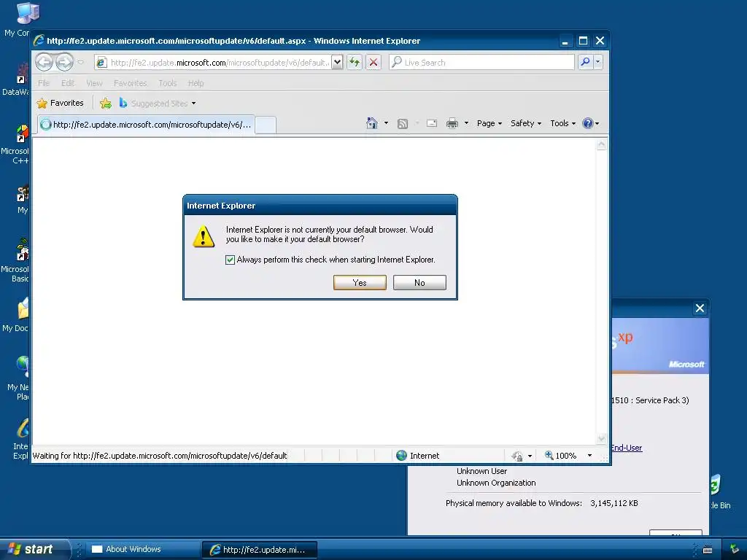Open the Edit menu
This screenshot has height=560, width=747.
(68, 83)
